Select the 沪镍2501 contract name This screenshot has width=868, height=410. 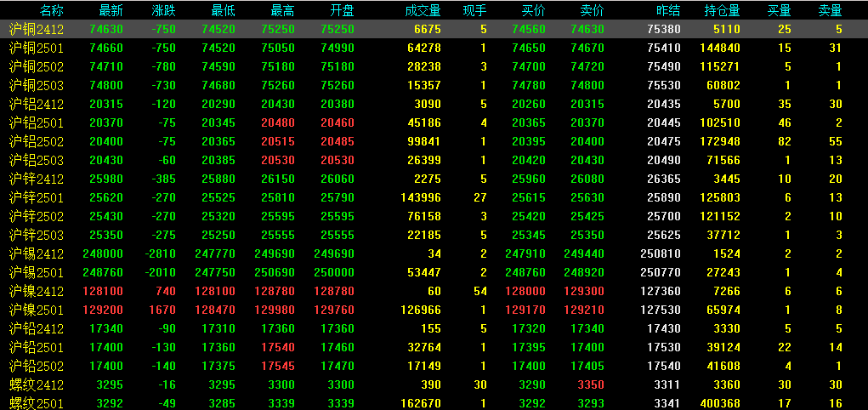37,310
